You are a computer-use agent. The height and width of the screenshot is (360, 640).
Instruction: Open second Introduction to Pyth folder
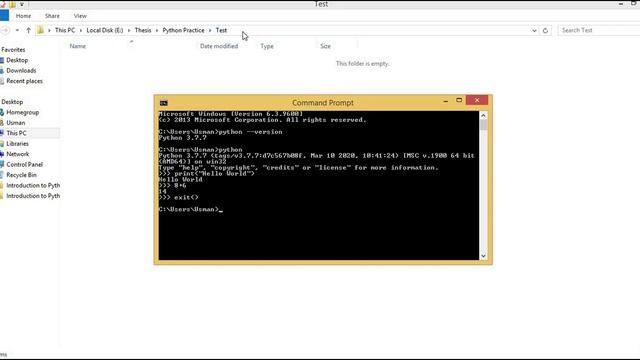tap(33, 196)
